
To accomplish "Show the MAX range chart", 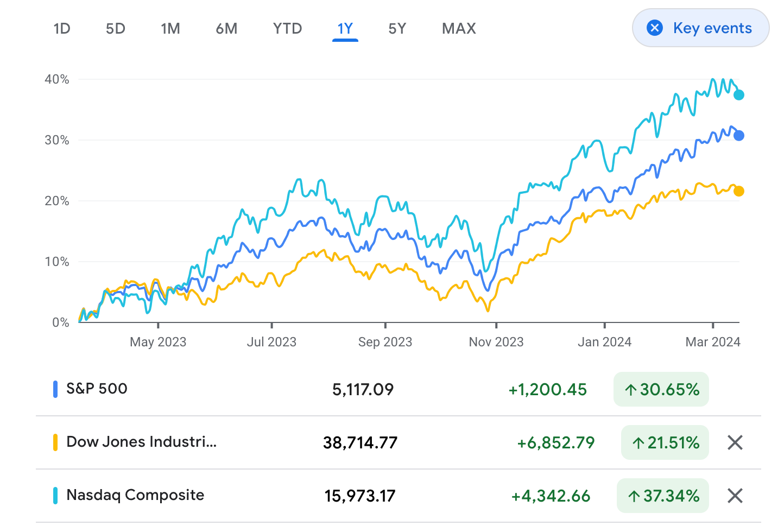I will point(459,29).
